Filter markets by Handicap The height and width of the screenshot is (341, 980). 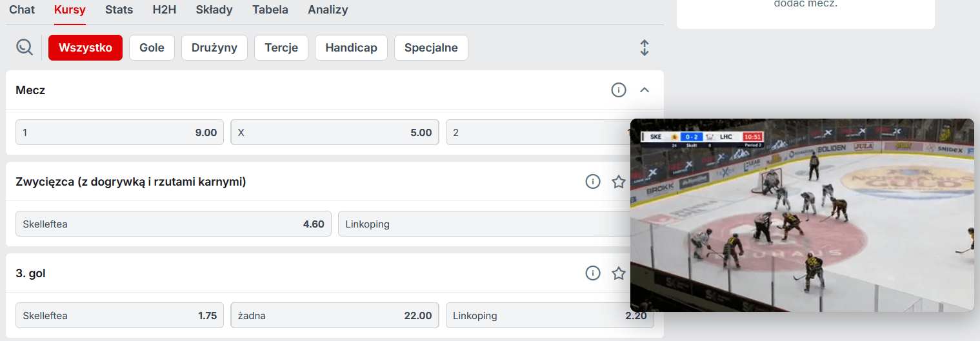coord(351,48)
